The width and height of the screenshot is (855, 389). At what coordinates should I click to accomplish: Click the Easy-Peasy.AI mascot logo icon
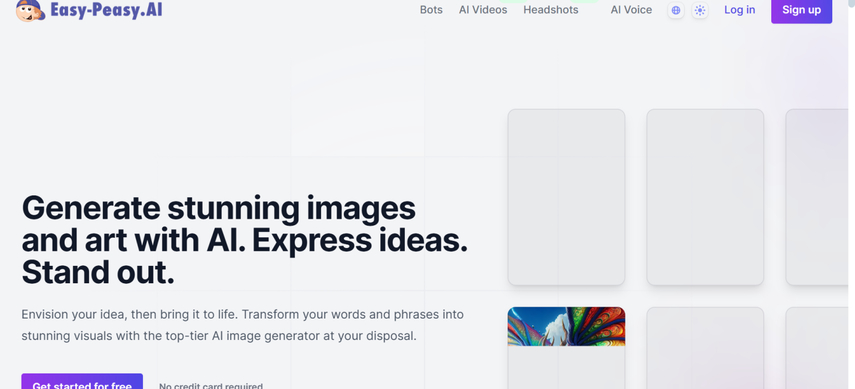(x=30, y=10)
